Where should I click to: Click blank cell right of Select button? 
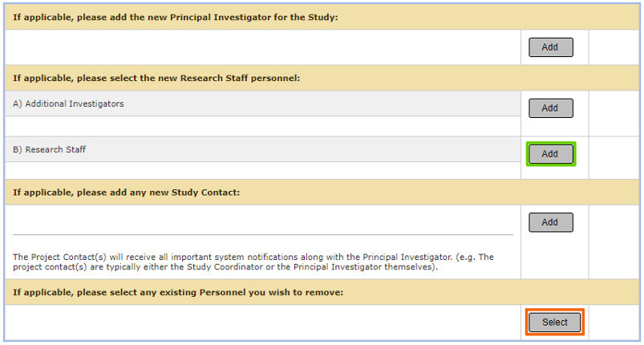pos(614,323)
